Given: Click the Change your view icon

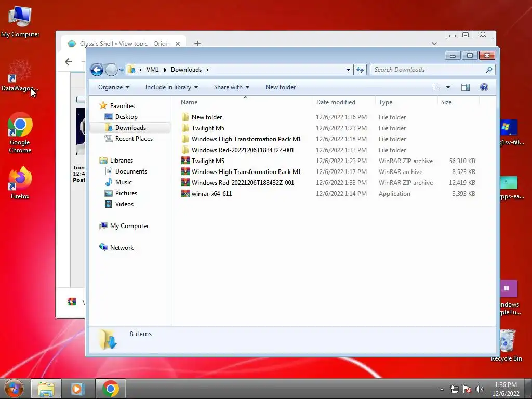Looking at the screenshot, I should [436, 87].
